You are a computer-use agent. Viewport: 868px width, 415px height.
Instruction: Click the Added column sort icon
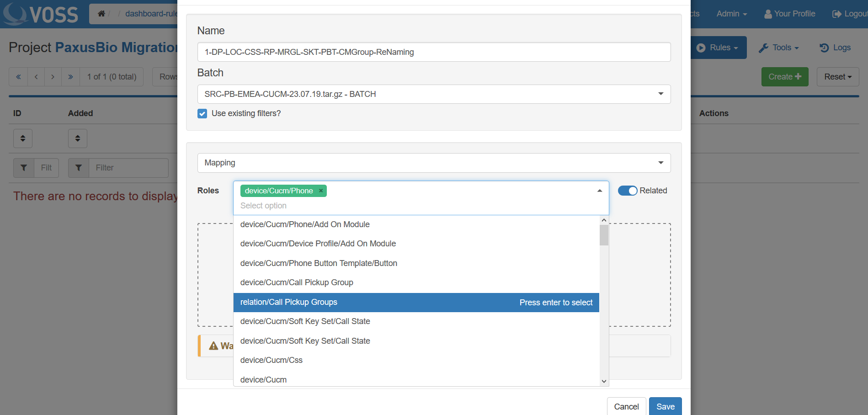78,138
